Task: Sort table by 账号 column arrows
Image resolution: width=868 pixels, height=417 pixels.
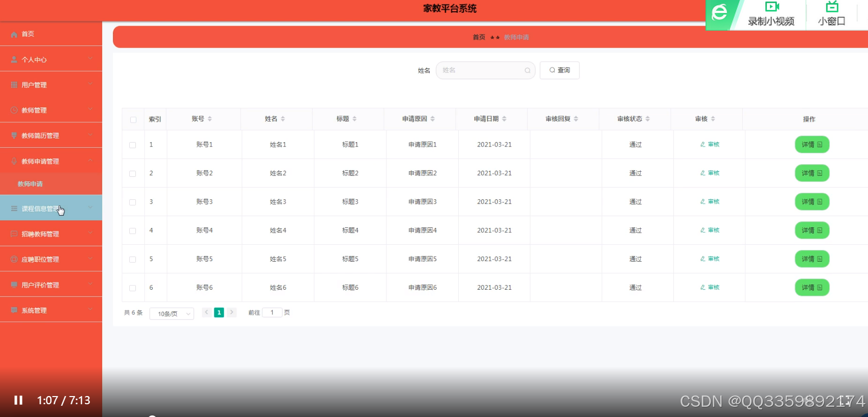Action: coord(209,119)
